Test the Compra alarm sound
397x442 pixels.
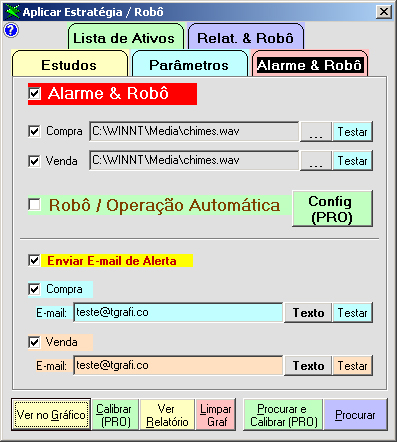[352, 132]
